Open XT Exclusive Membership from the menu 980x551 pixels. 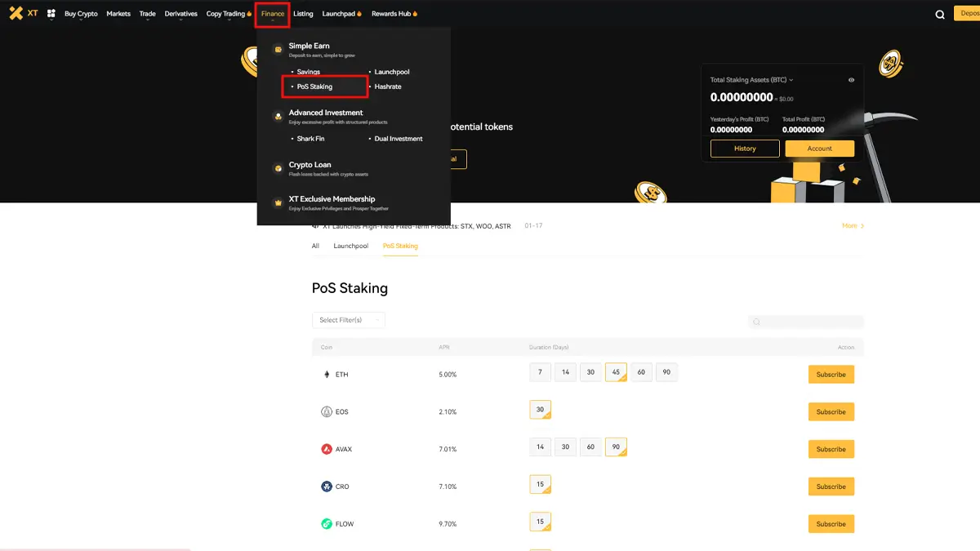pyautogui.click(x=332, y=199)
